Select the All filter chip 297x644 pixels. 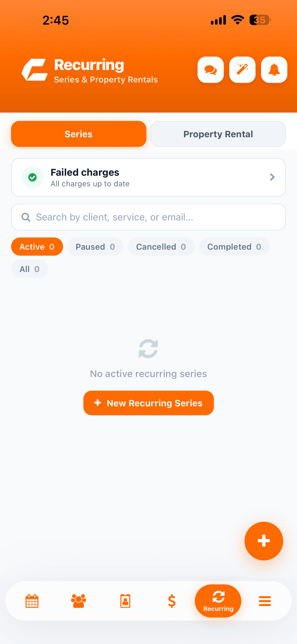tap(29, 269)
